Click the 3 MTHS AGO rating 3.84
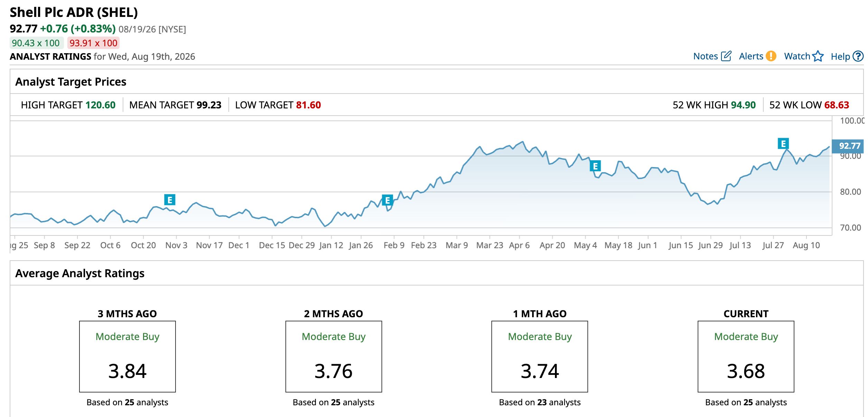Image resolution: width=868 pixels, height=417 pixels. pos(128,371)
